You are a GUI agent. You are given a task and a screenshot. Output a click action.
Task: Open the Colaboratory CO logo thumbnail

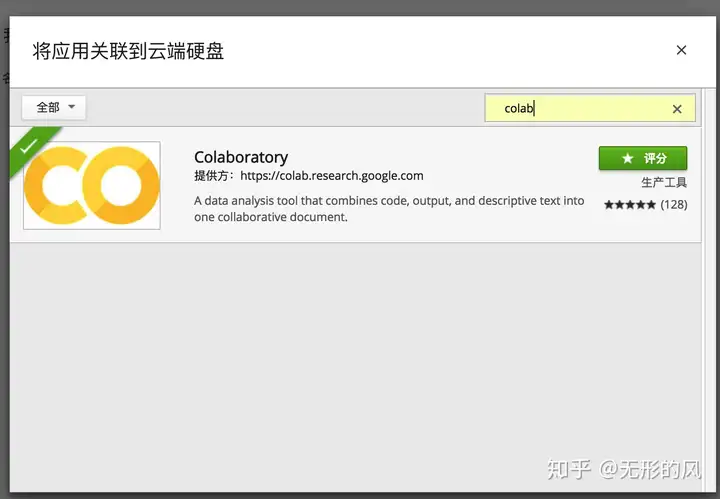pyautogui.click(x=92, y=185)
